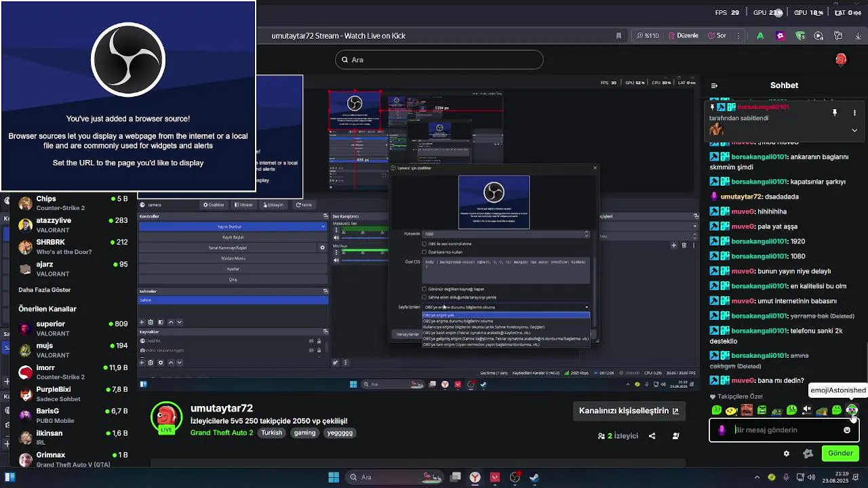
Task: Open the Yayını Durdur dropdown arrow
Action: tap(323, 226)
